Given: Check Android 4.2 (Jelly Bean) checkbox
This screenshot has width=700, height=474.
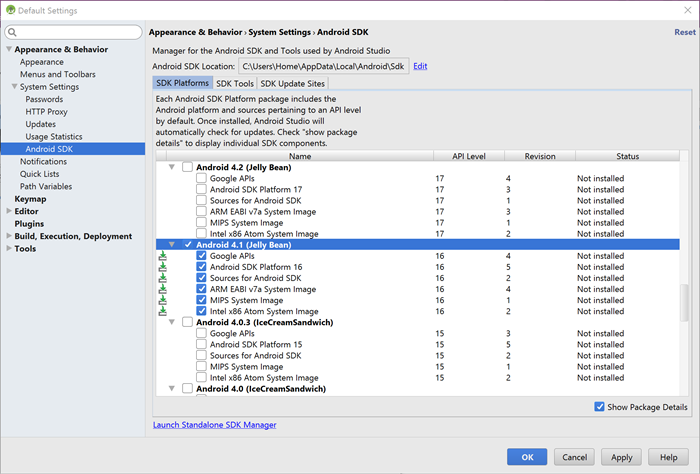Looking at the screenshot, I should click(188, 167).
